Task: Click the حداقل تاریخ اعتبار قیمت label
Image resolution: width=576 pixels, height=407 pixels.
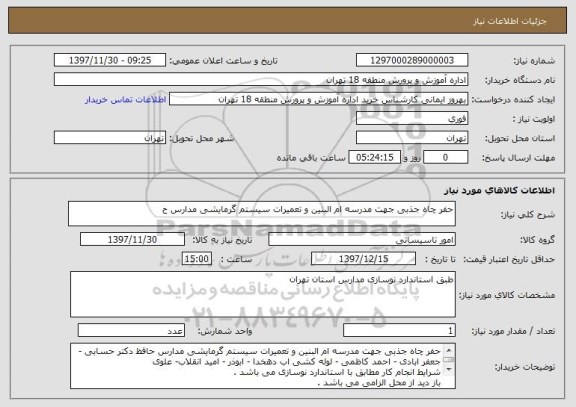Action: (509, 259)
